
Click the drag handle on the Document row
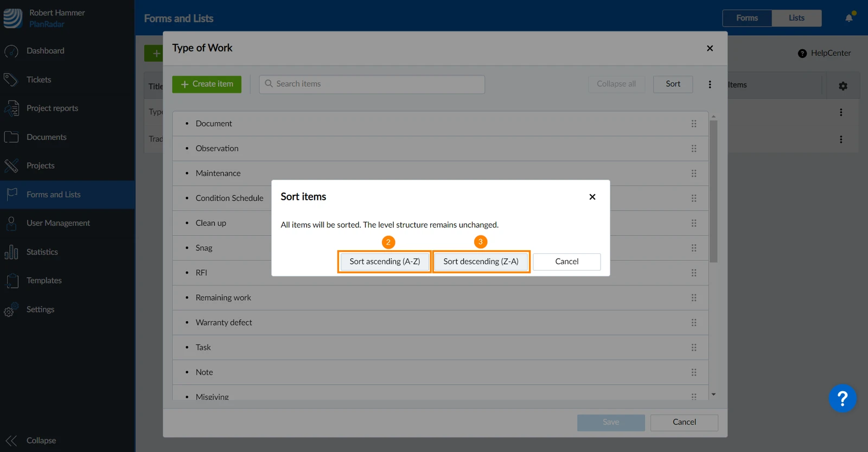(x=694, y=124)
